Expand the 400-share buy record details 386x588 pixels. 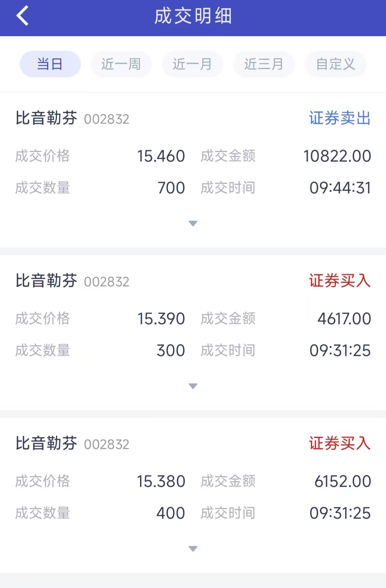(x=193, y=549)
